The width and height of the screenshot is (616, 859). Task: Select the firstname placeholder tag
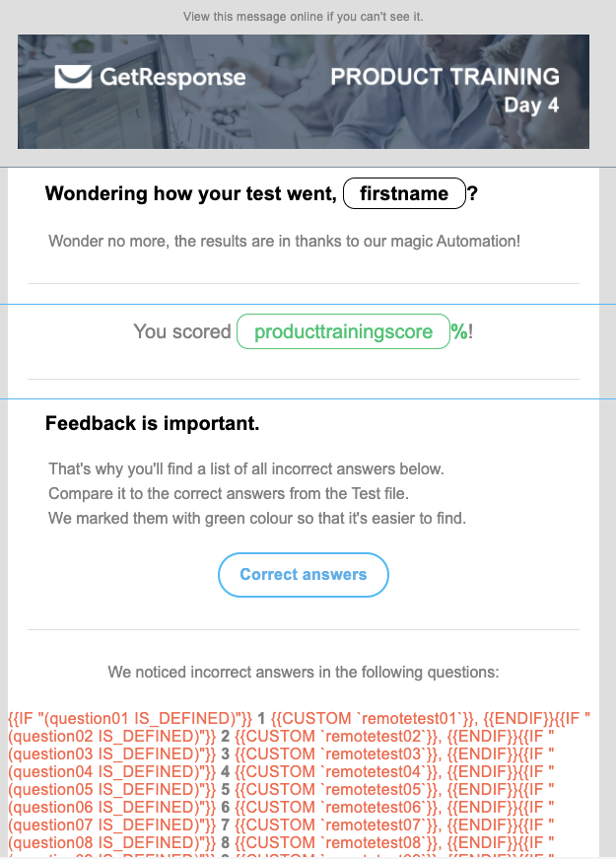(x=404, y=193)
